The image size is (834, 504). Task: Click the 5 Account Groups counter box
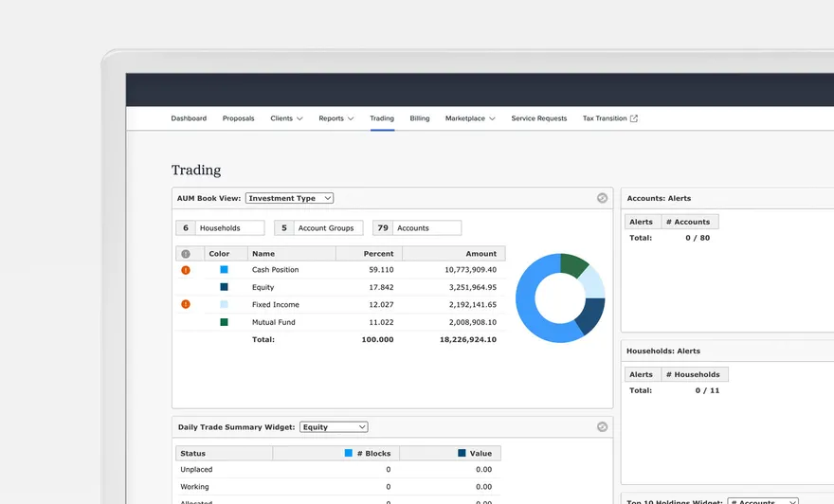[x=318, y=228]
